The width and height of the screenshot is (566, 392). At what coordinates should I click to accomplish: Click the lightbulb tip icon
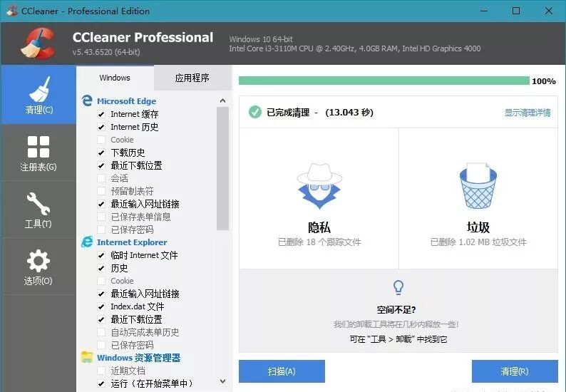398,287
